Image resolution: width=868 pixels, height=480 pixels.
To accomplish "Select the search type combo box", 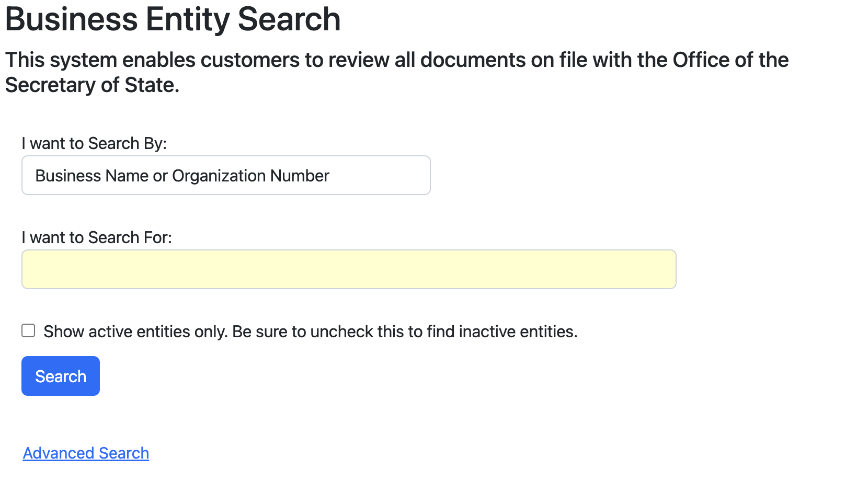I will click(x=226, y=176).
